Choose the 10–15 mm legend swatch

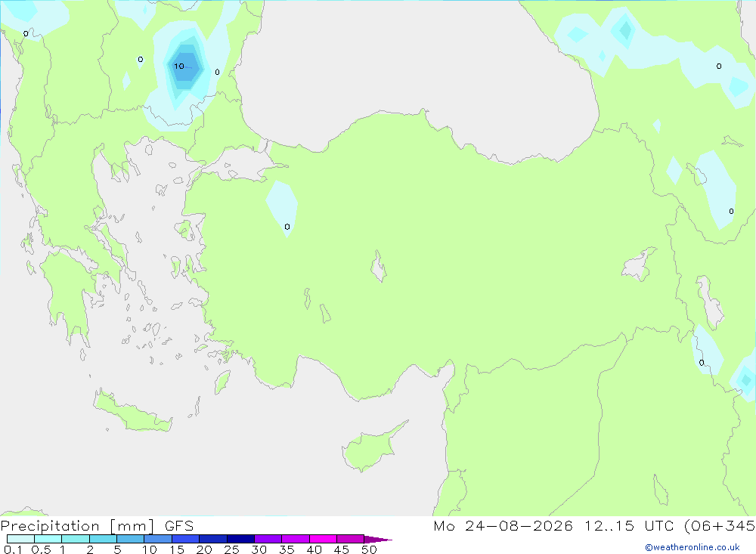click(158, 539)
